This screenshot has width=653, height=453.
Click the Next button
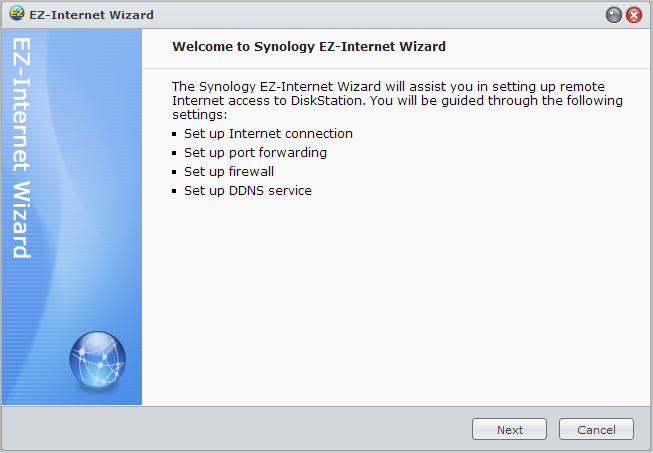coord(509,429)
